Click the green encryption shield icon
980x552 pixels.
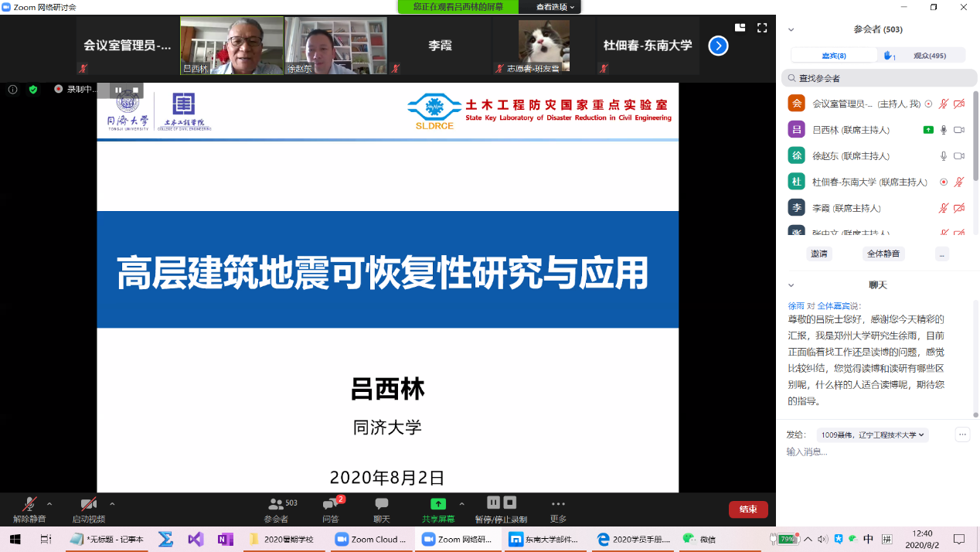point(33,90)
